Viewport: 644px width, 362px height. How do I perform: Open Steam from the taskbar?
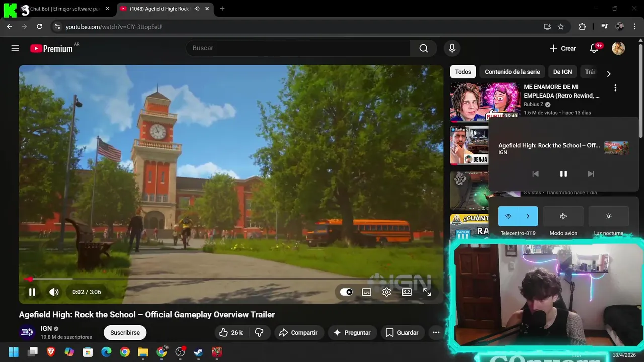198,352
